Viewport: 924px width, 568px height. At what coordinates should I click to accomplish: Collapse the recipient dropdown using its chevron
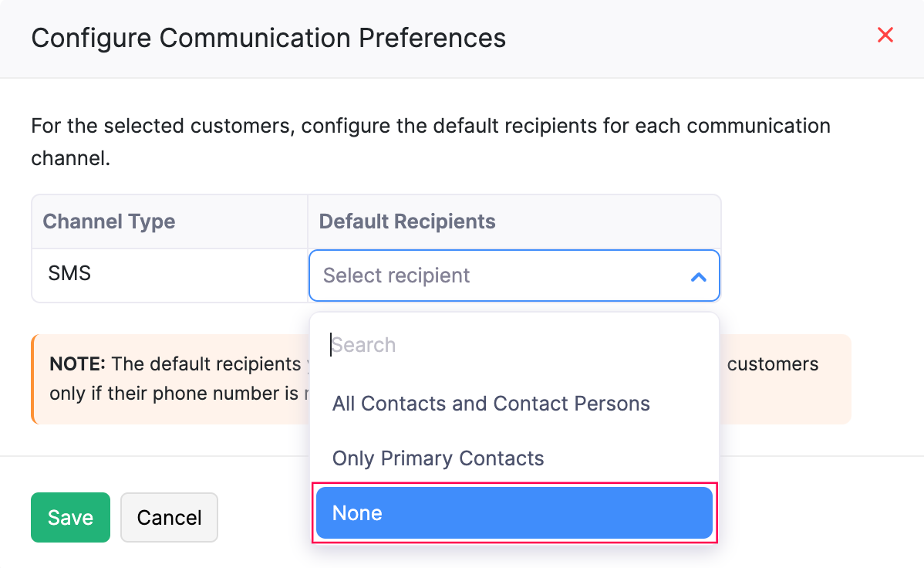click(698, 276)
